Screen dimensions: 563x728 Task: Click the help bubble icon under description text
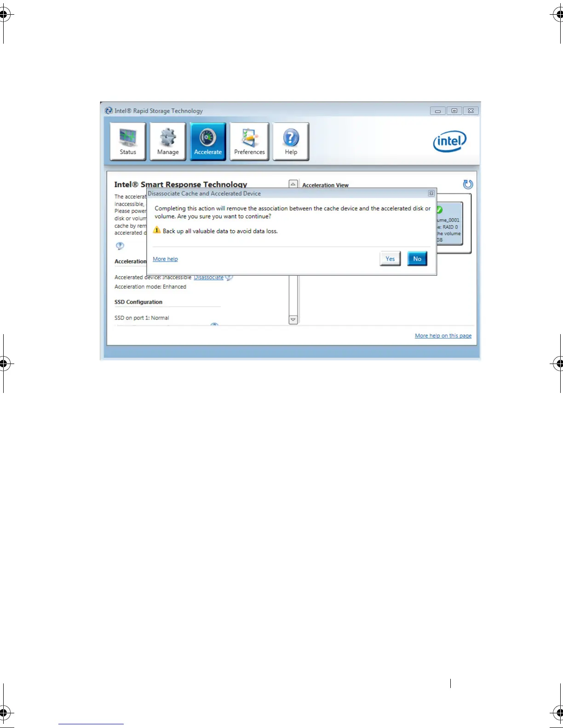[x=120, y=246]
